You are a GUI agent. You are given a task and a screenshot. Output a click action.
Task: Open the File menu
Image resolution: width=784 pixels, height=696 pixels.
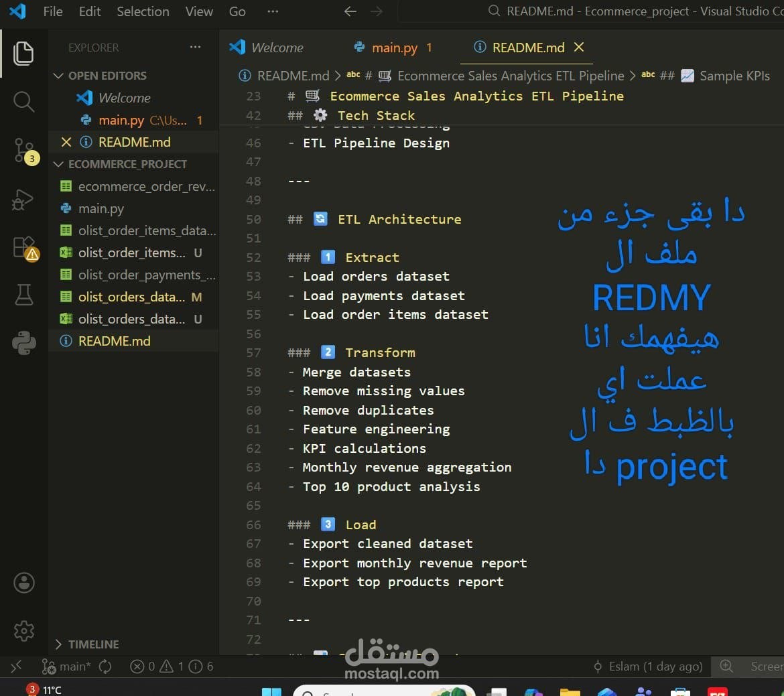53,11
